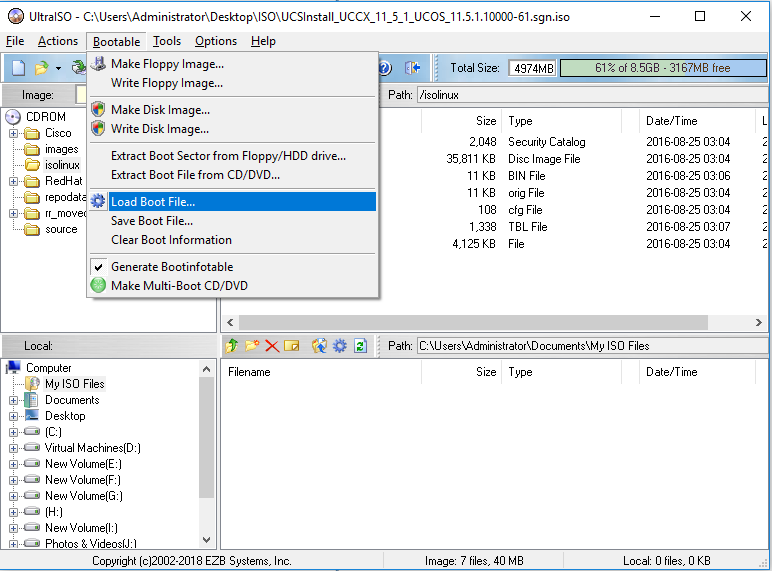Click the Add files icon in local toolbar
Image resolution: width=772 pixels, height=571 pixels.
click(319, 346)
